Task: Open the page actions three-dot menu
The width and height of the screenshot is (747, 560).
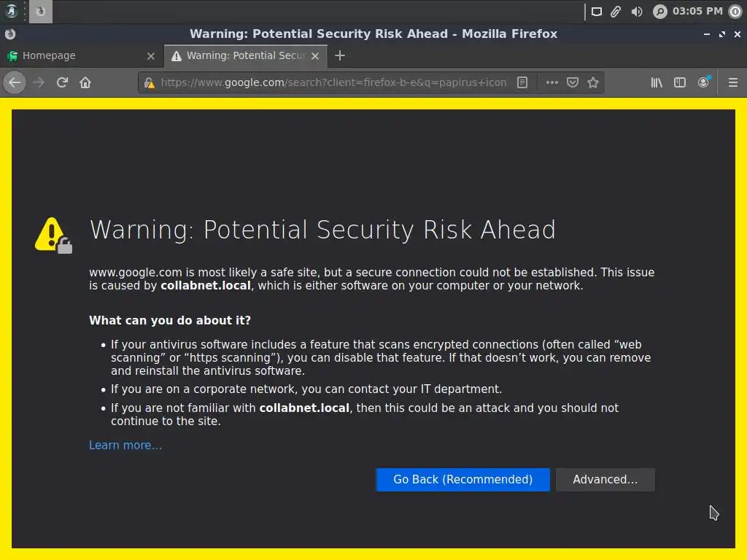Action: (552, 82)
